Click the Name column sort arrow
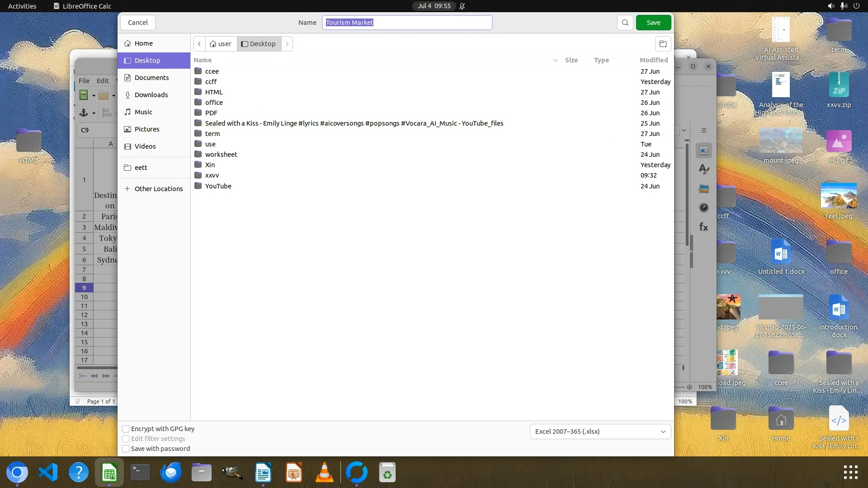The height and width of the screenshot is (488, 868). tap(555, 60)
